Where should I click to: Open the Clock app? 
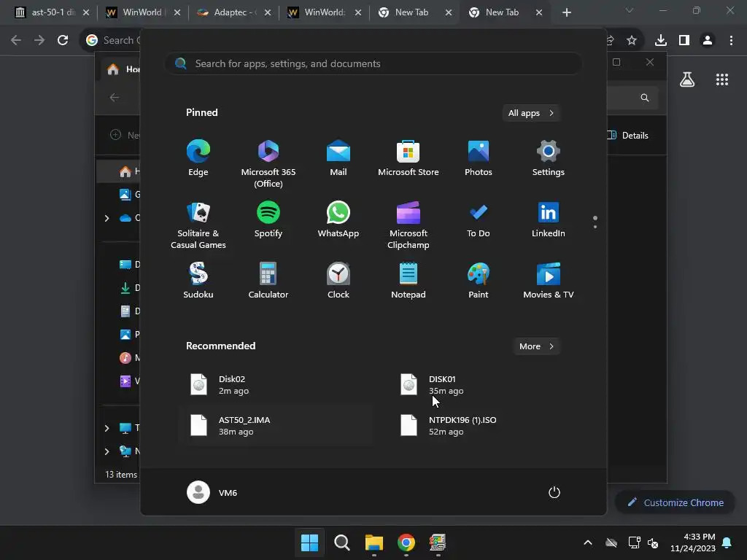(x=338, y=281)
